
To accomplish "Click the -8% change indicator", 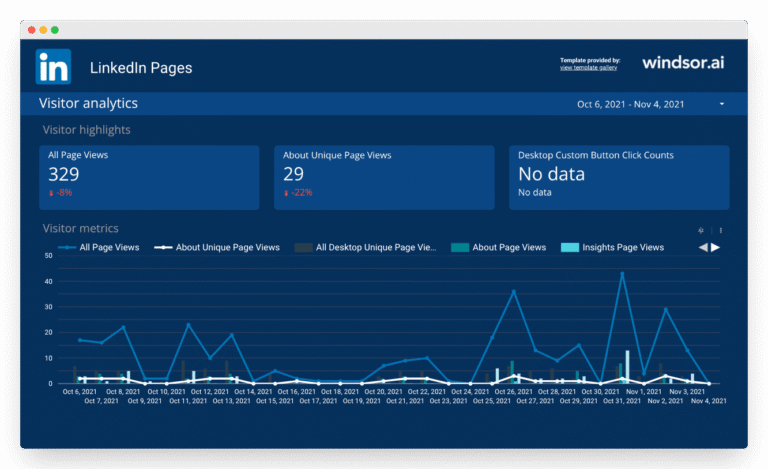I will click(60, 193).
